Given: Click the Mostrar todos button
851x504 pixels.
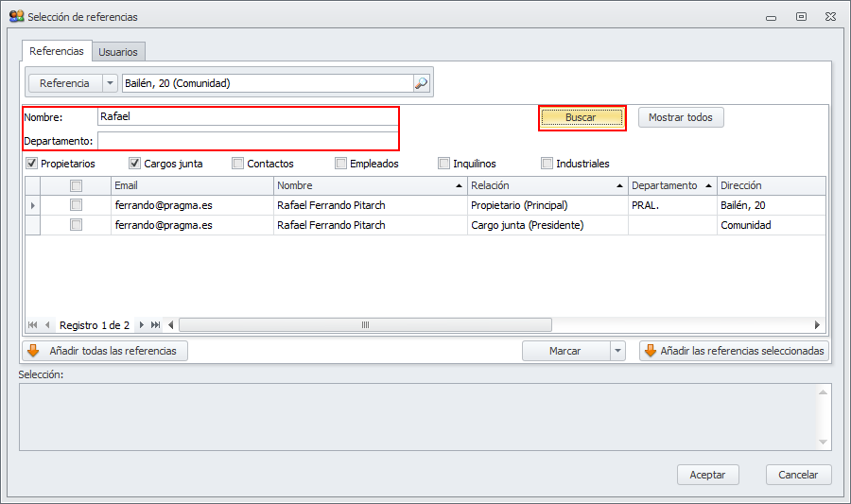Looking at the screenshot, I should coord(681,117).
